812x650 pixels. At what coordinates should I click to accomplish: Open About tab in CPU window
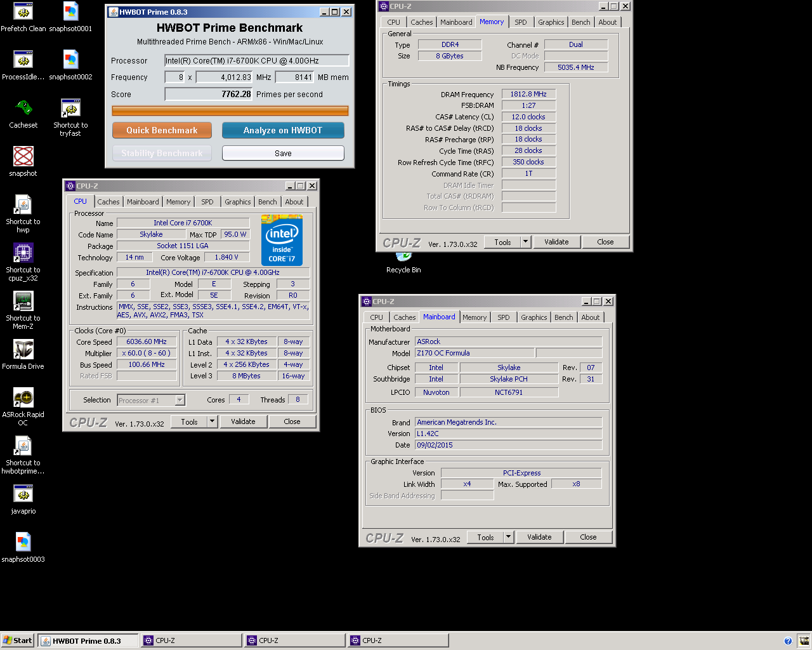[x=294, y=202]
